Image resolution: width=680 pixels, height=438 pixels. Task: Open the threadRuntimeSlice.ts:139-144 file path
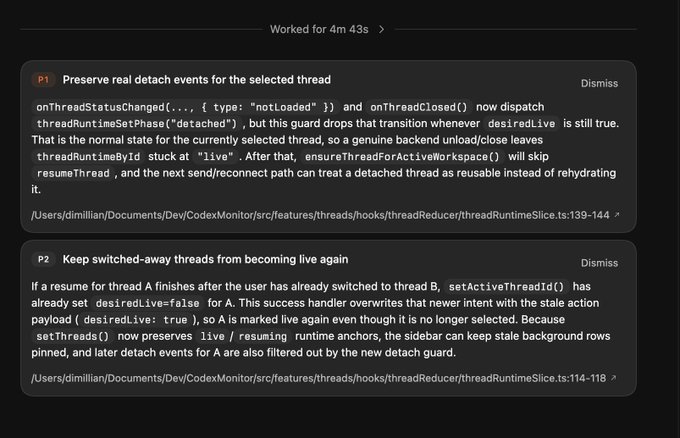[x=320, y=215]
